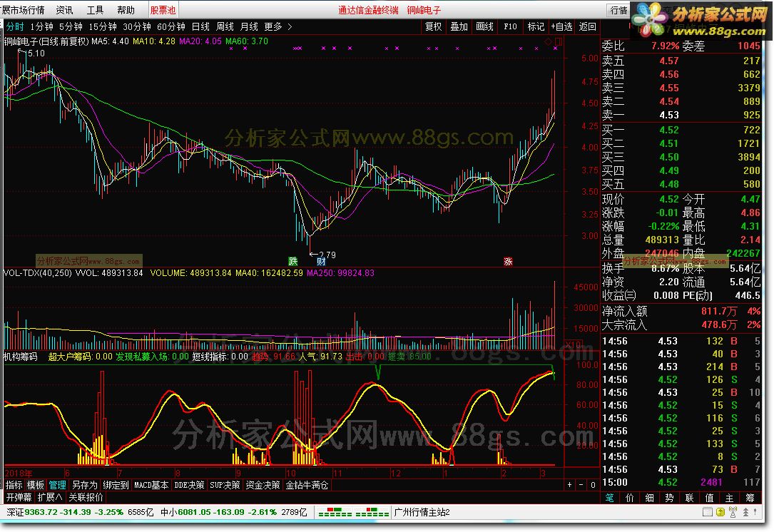Click the 行情 button at top right
774x532 pixels.
(618, 10)
